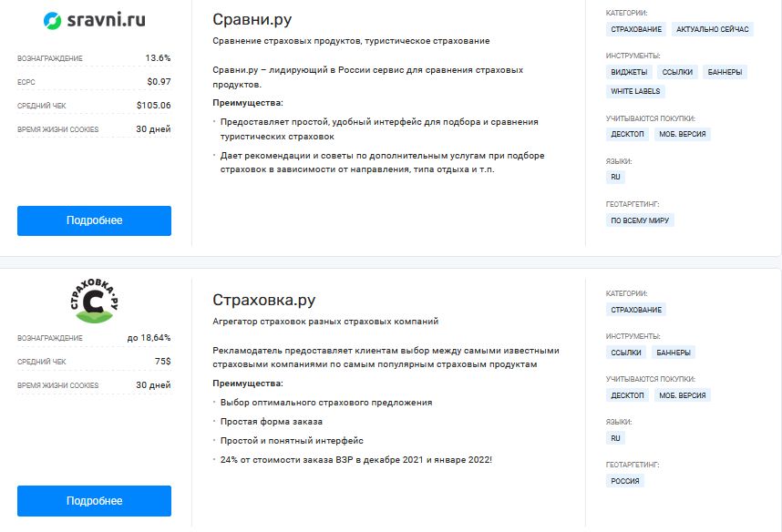Click Десктоп tag in Сравни.ру card

(627, 134)
